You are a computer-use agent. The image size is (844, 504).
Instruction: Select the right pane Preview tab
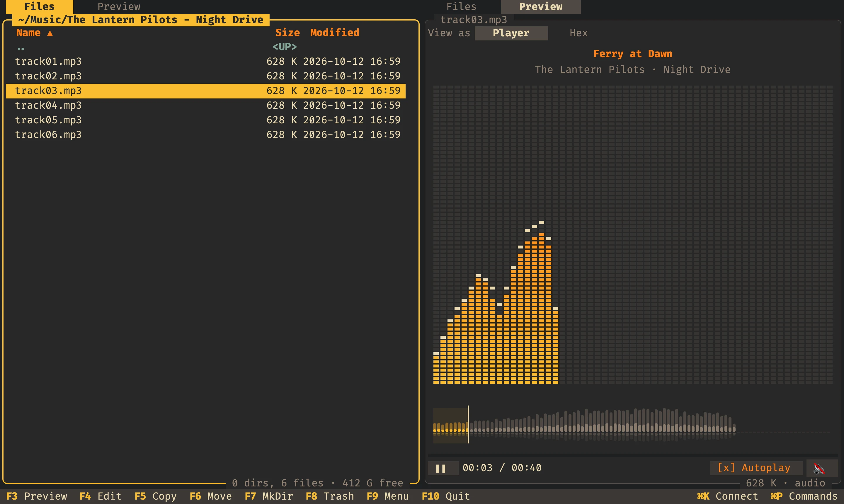click(x=541, y=7)
